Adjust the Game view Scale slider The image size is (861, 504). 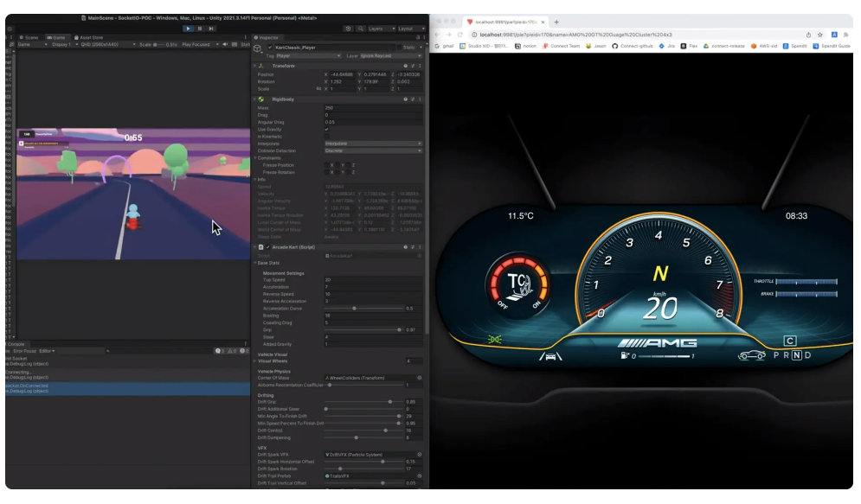[x=158, y=44]
